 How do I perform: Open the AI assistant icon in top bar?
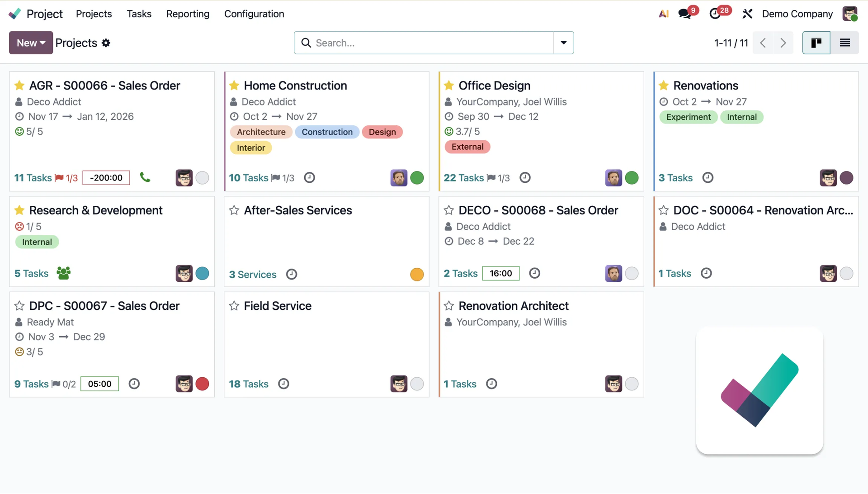tap(664, 14)
